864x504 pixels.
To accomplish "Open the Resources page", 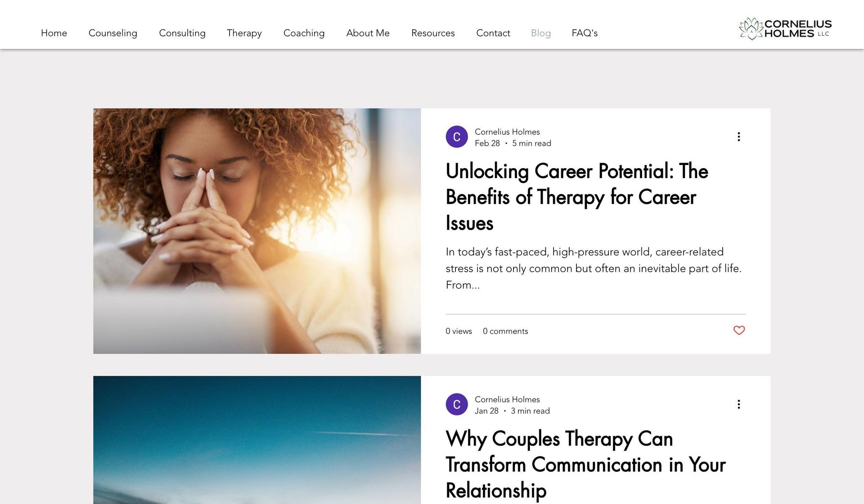I will click(x=433, y=33).
